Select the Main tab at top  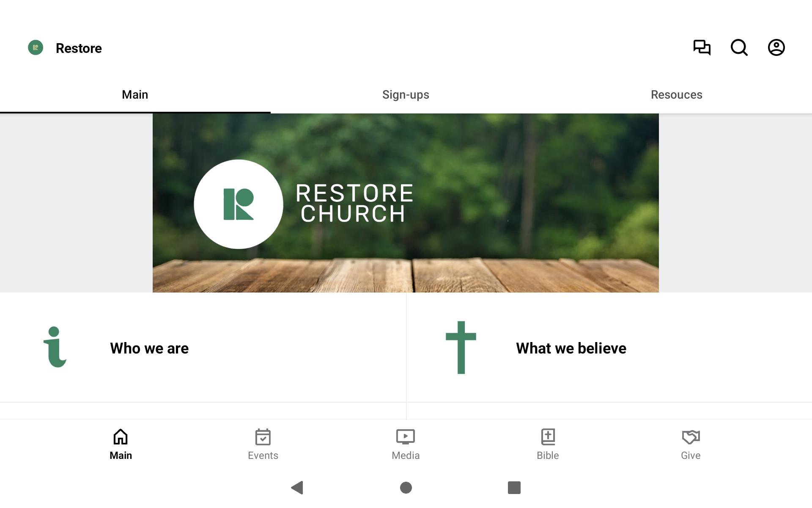click(135, 95)
